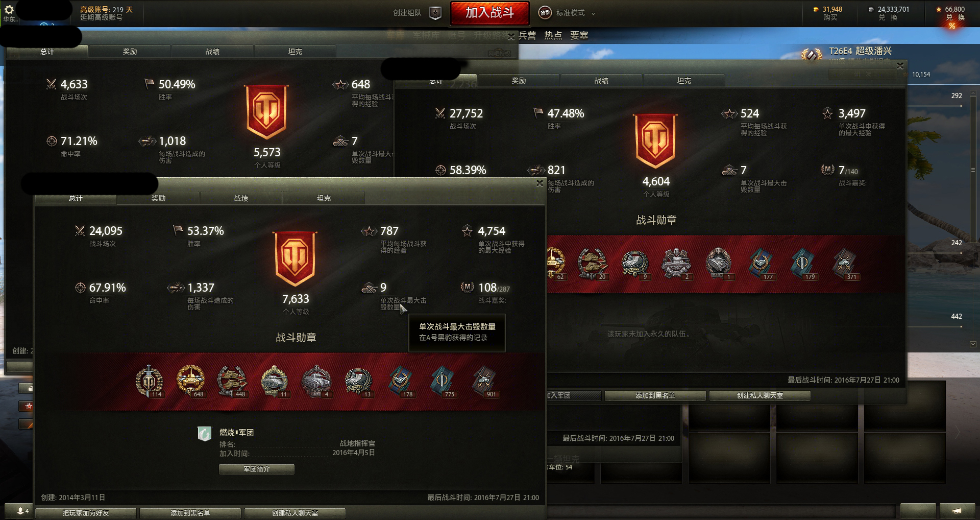This screenshot has height=520, width=980.
Task: Click the gold coin purchase icon
Action: coord(816,9)
